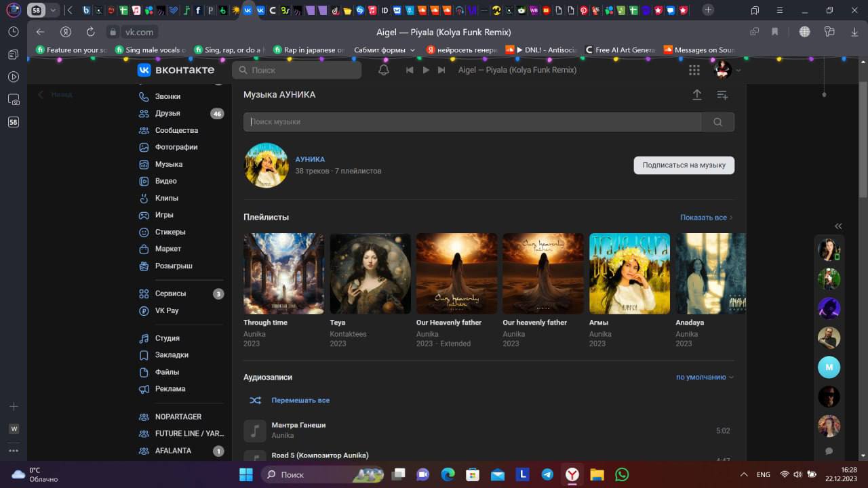Click magnifier in music search field
The height and width of the screenshot is (488, 868).
click(x=717, y=122)
